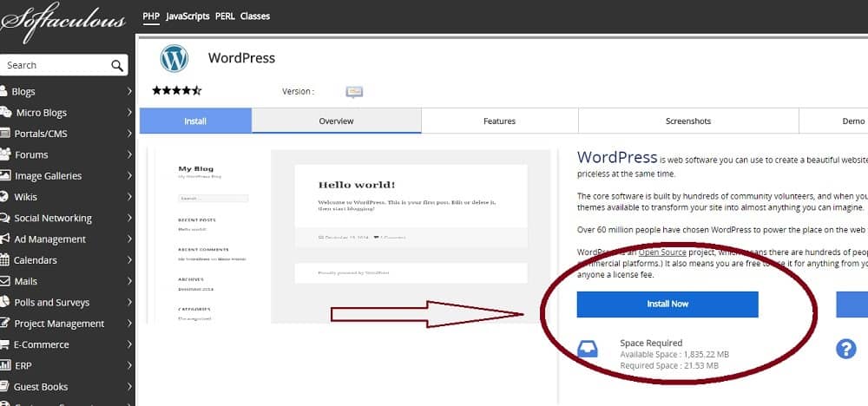
Task: Click the E-Commerce category label
Action: coord(42,344)
